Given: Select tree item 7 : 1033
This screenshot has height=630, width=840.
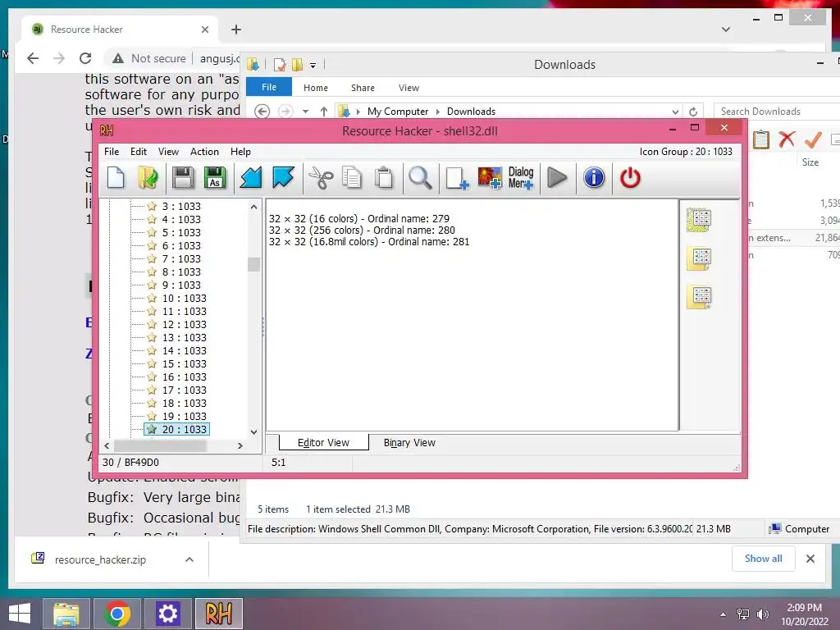Looking at the screenshot, I should click(181, 258).
